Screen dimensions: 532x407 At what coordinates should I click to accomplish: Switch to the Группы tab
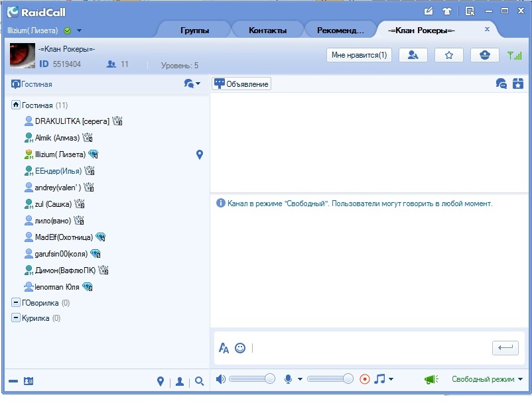click(x=194, y=30)
